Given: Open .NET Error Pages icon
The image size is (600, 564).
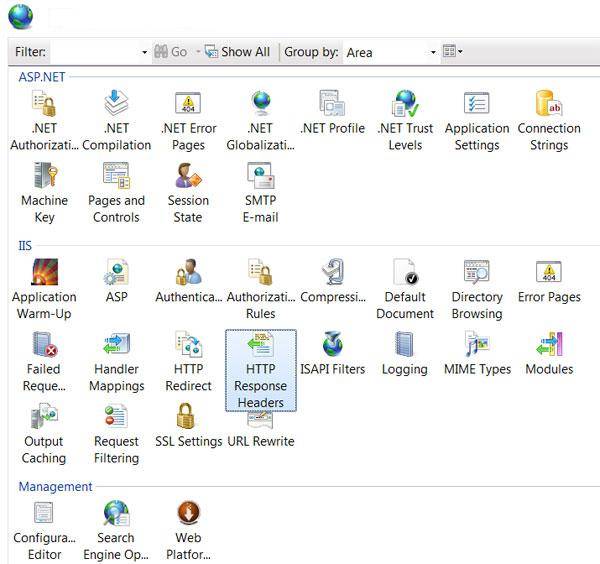Looking at the screenshot, I should [188, 121].
